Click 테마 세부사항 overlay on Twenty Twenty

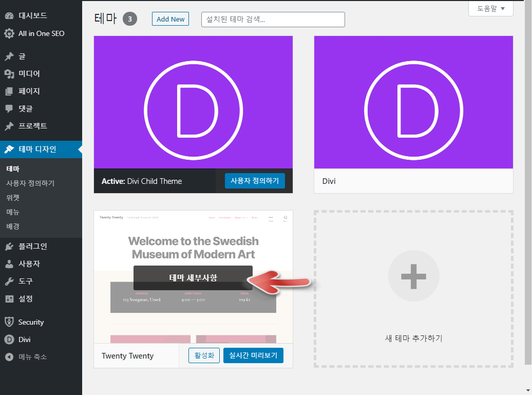(193, 277)
